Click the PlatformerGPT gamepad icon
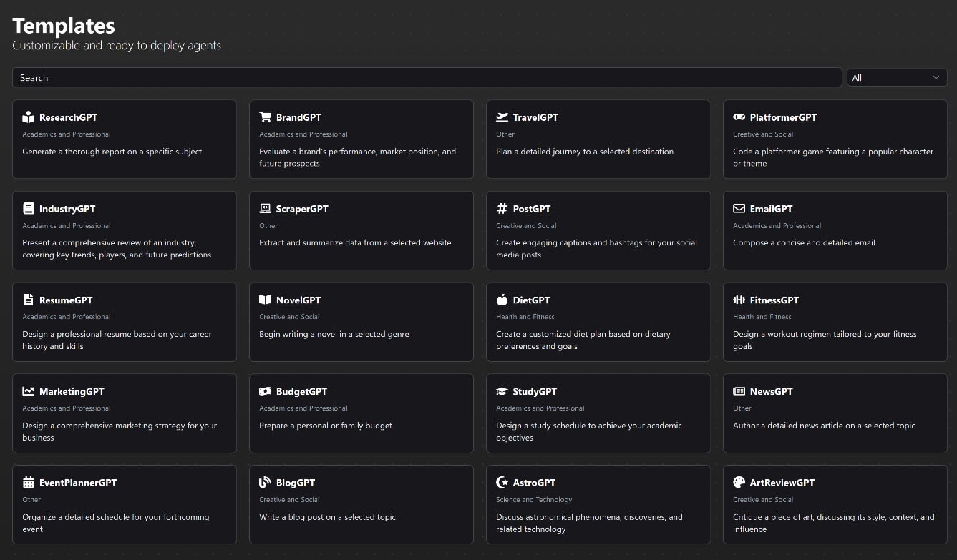957x560 pixels. pyautogui.click(x=739, y=117)
